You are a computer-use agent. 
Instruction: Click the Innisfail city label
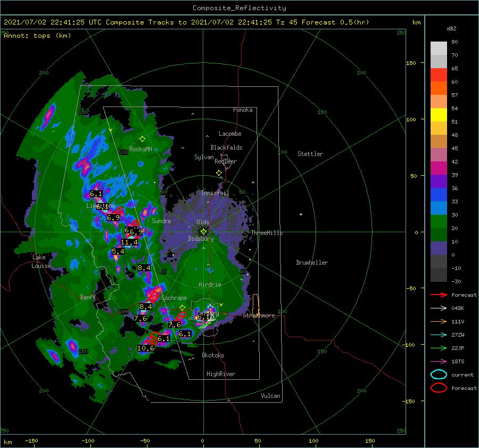(215, 193)
